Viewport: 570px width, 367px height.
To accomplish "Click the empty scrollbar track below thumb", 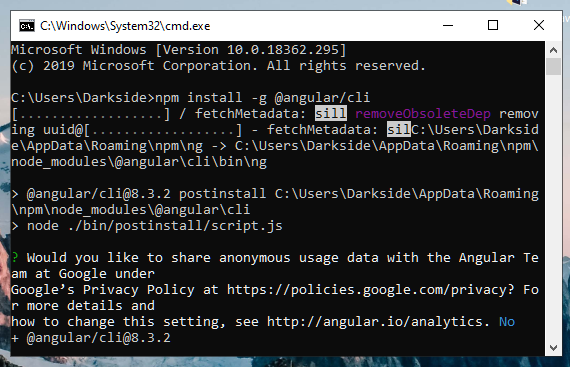I will pyautogui.click(x=553, y=207).
